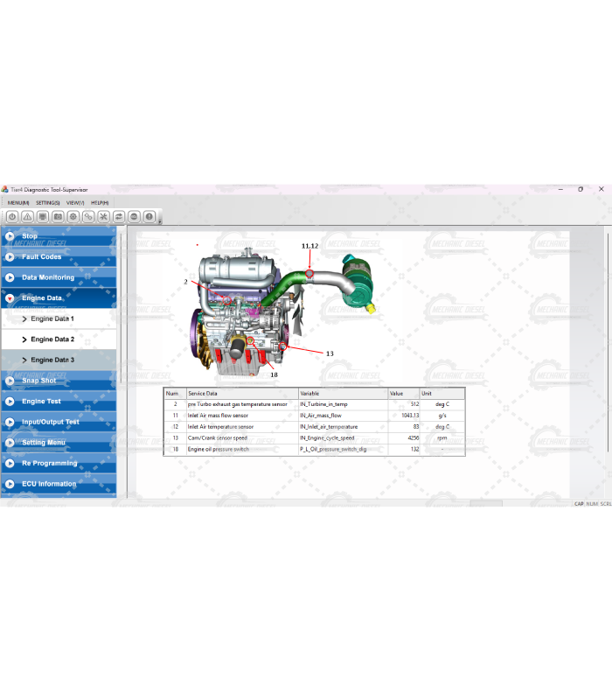Open the MENU(M) menu
612x700 pixels.
click(x=17, y=202)
